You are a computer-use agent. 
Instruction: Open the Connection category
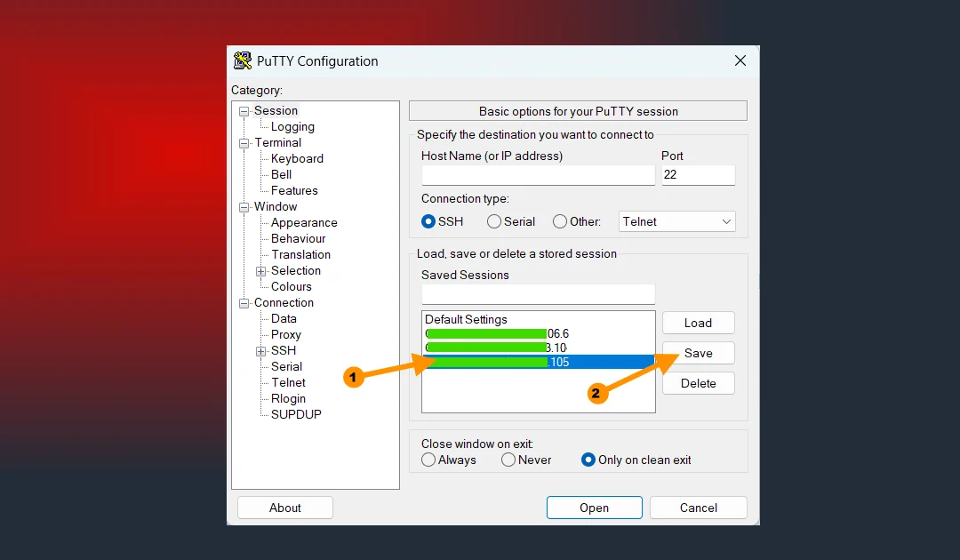click(284, 302)
